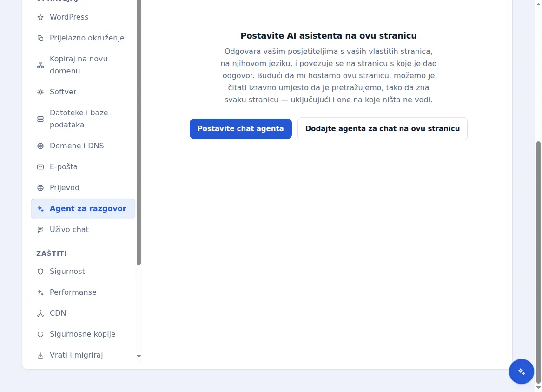Click the Sigurnosne kopije refresh icon
The width and height of the screenshot is (542, 392).
click(40, 334)
